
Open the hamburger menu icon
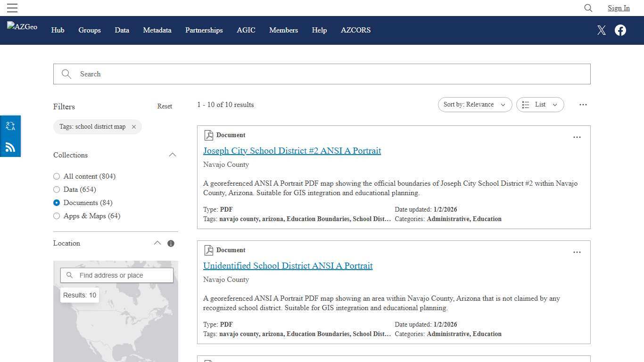click(x=12, y=8)
